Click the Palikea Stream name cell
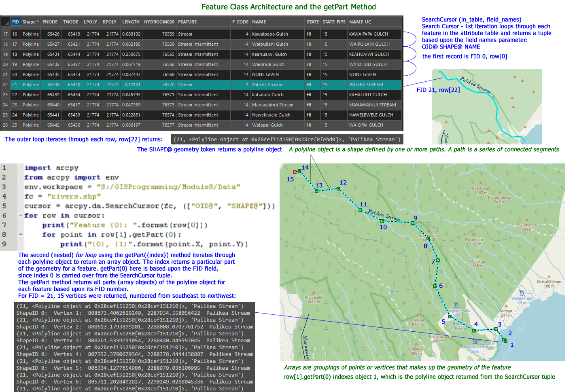The height and width of the screenshot is (392, 577). [278, 85]
